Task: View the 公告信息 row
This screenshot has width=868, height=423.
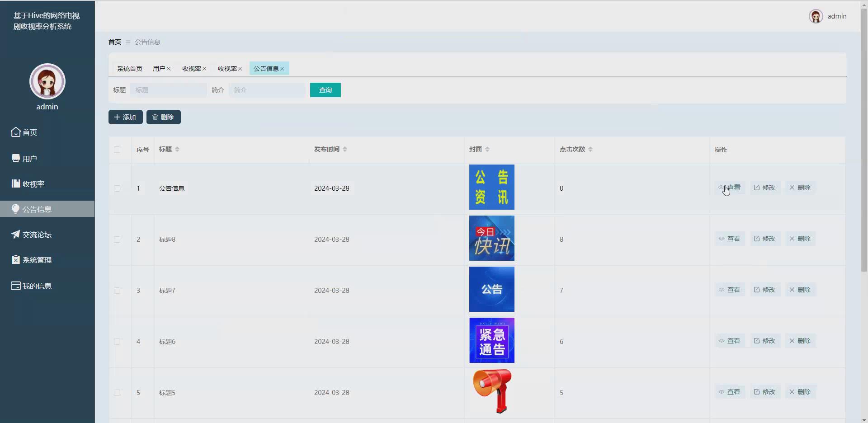Action: click(x=730, y=188)
